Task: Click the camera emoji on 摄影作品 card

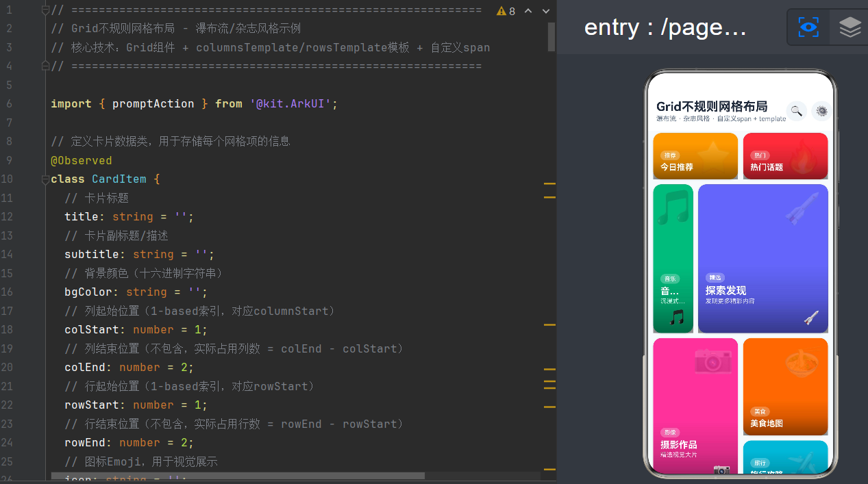Action: [x=721, y=470]
